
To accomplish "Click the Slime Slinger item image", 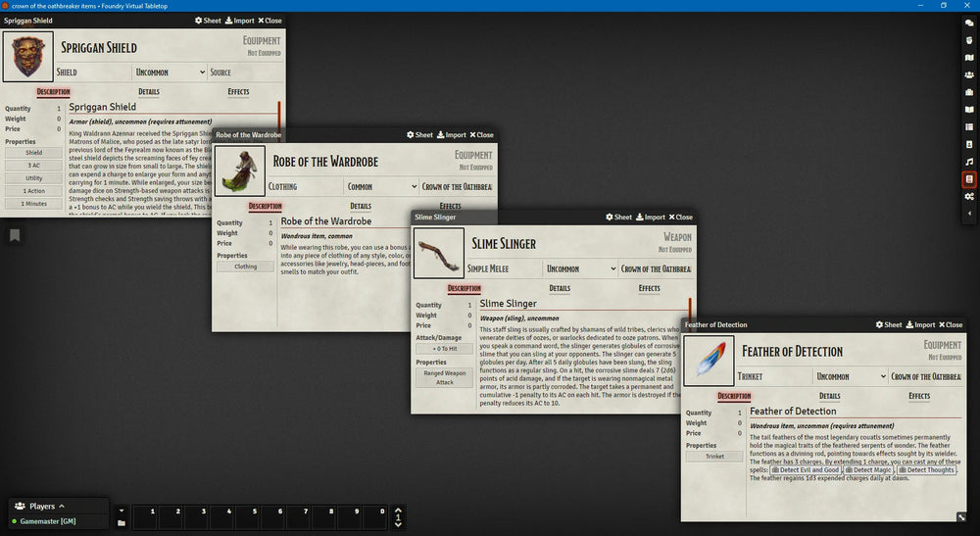I will pyautogui.click(x=438, y=253).
